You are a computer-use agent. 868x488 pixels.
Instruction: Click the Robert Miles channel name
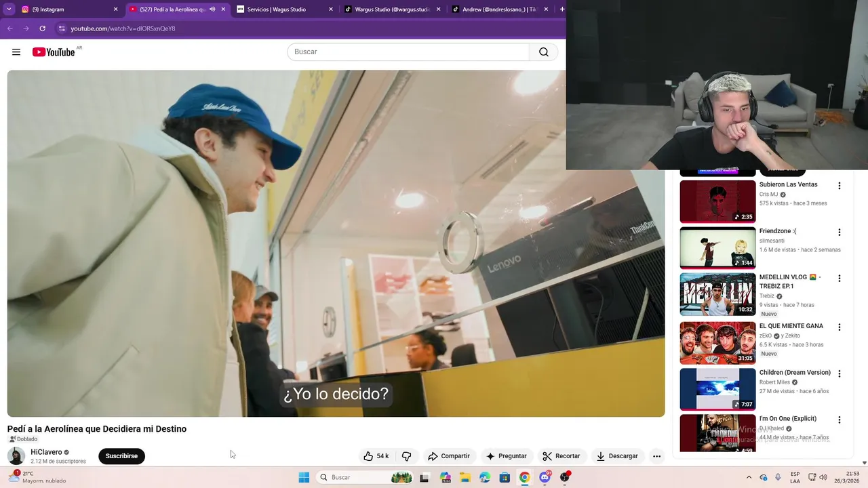tap(774, 382)
